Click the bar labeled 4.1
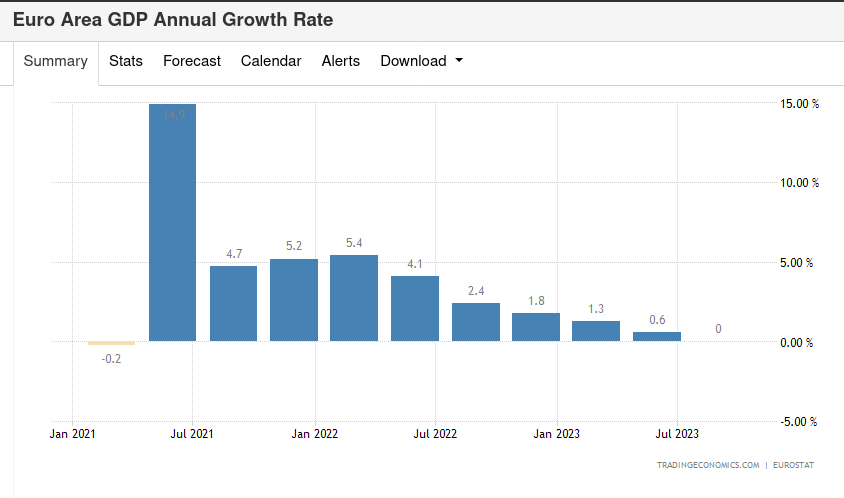The image size is (844, 498). [415, 309]
